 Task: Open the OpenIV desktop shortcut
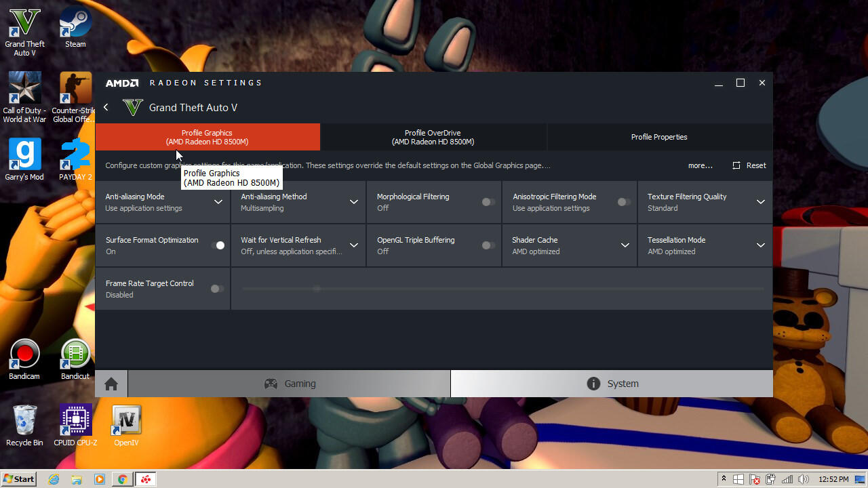126,426
